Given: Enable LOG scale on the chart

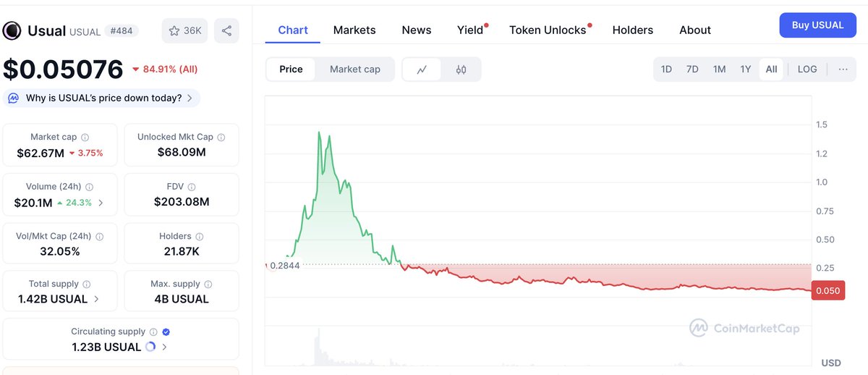Looking at the screenshot, I should click(x=807, y=69).
